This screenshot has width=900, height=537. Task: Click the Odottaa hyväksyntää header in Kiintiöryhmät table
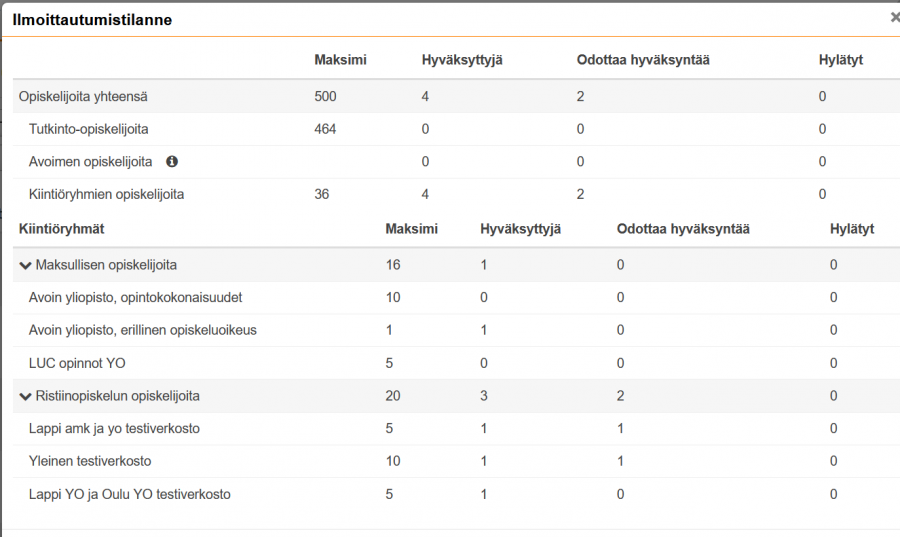tap(683, 229)
